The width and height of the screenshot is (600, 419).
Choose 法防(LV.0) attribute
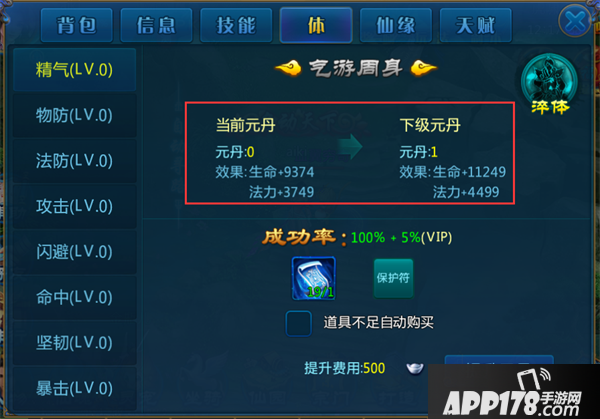(x=75, y=161)
